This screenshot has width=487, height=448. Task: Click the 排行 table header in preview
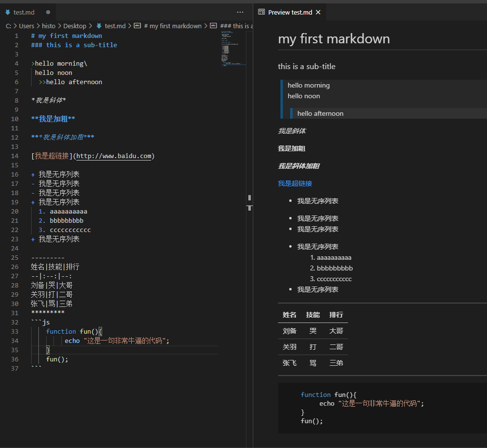336,315
